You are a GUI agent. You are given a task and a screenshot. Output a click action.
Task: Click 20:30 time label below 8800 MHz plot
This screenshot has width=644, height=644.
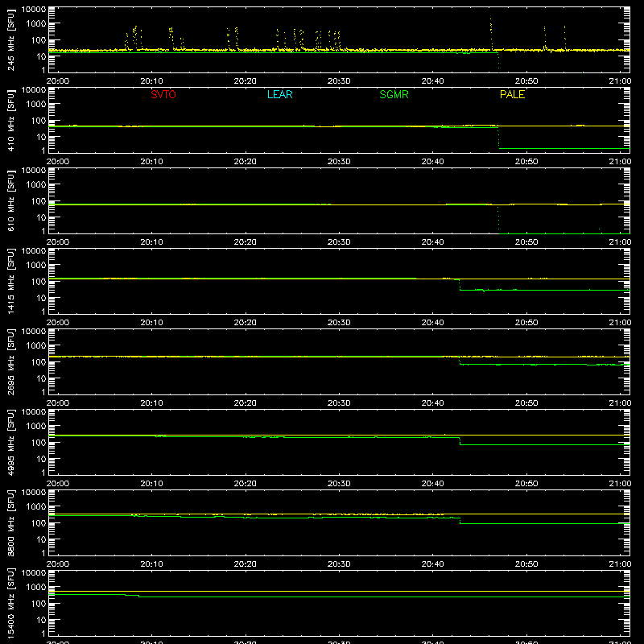[339, 564]
